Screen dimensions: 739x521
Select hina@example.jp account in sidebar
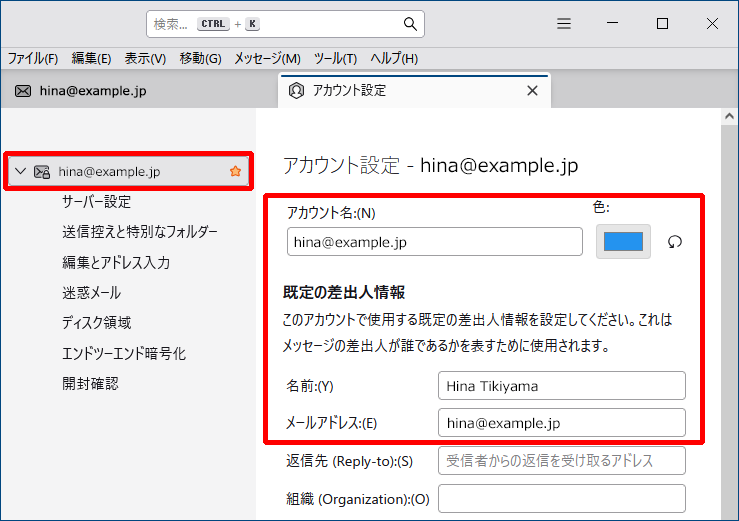pos(129,171)
